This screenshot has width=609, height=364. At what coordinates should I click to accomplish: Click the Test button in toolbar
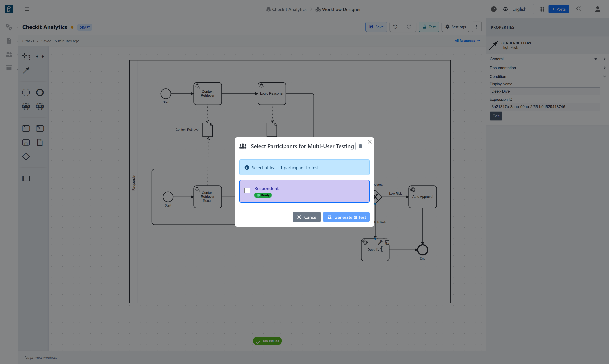(x=429, y=27)
